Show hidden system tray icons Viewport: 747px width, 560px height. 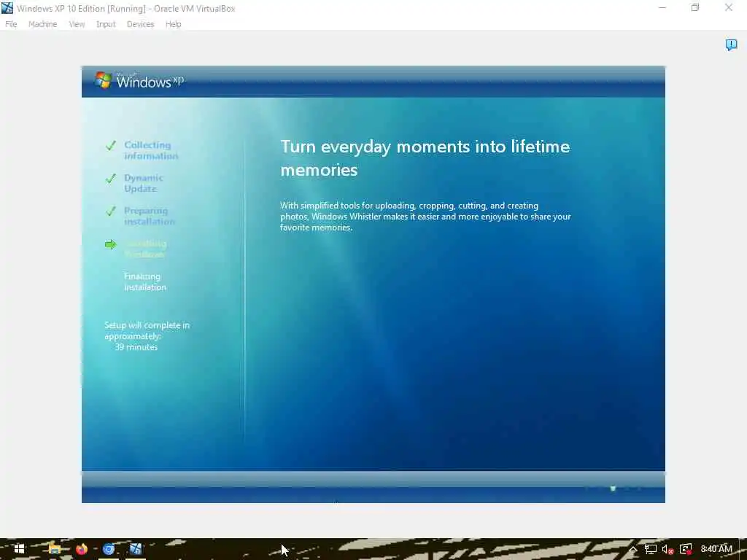click(x=632, y=549)
